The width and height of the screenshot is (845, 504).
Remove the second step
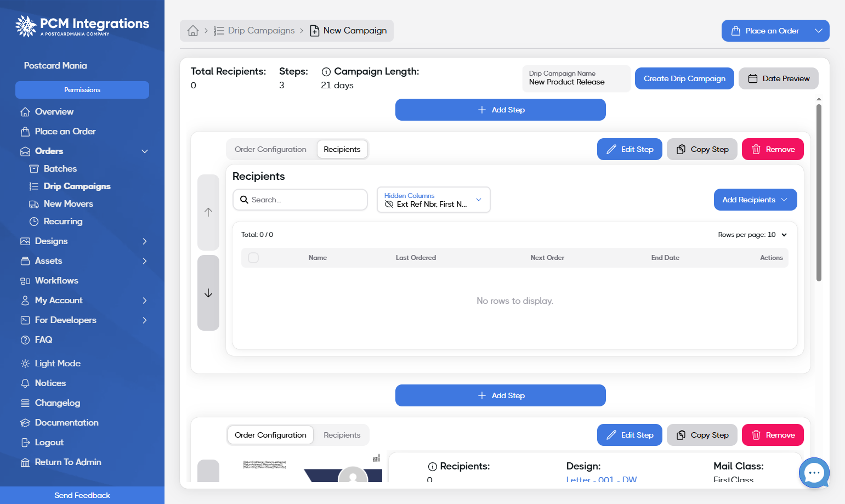(773, 435)
